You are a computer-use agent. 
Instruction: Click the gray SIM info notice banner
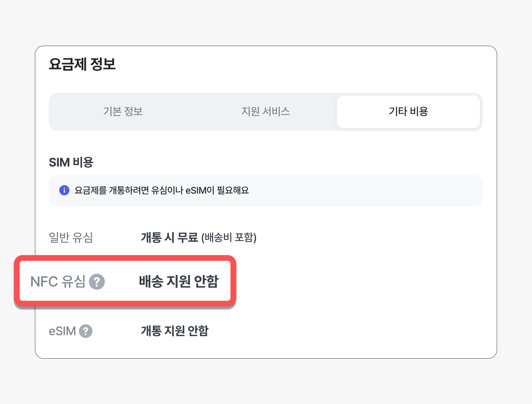(x=266, y=190)
